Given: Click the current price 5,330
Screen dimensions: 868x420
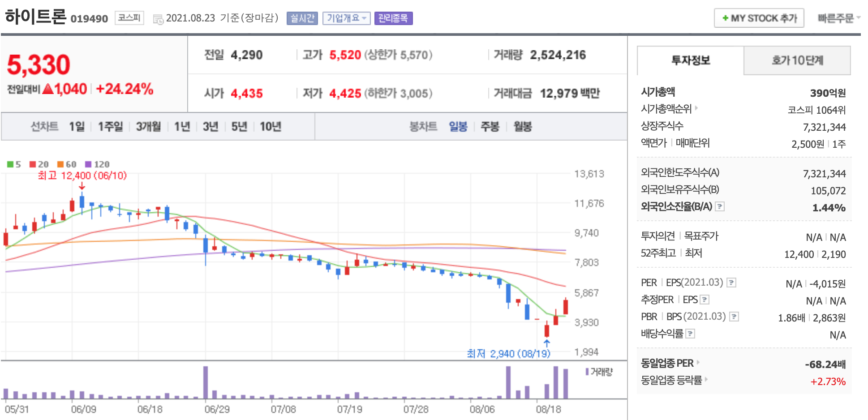Looking at the screenshot, I should 39,65.
